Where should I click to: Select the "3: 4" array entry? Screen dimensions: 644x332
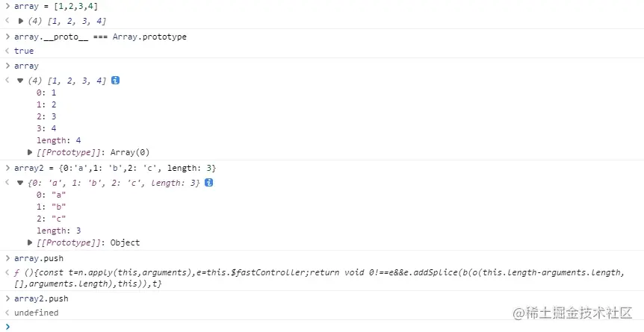(x=46, y=128)
